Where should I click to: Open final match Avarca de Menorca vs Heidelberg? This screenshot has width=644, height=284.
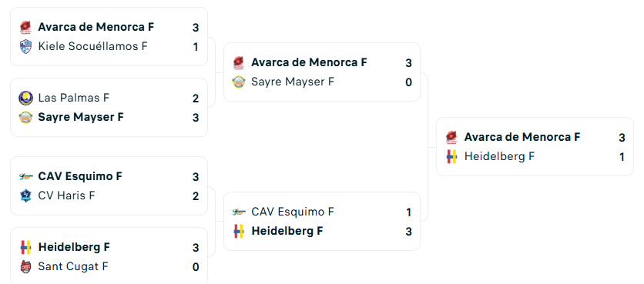pyautogui.click(x=535, y=147)
